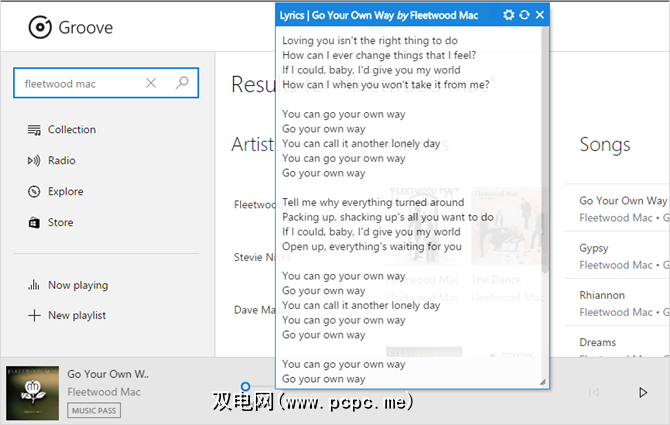Click lyric 'Open up, everything's waiting for you'
Image resolution: width=670 pixels, height=425 pixels.
pos(372,246)
